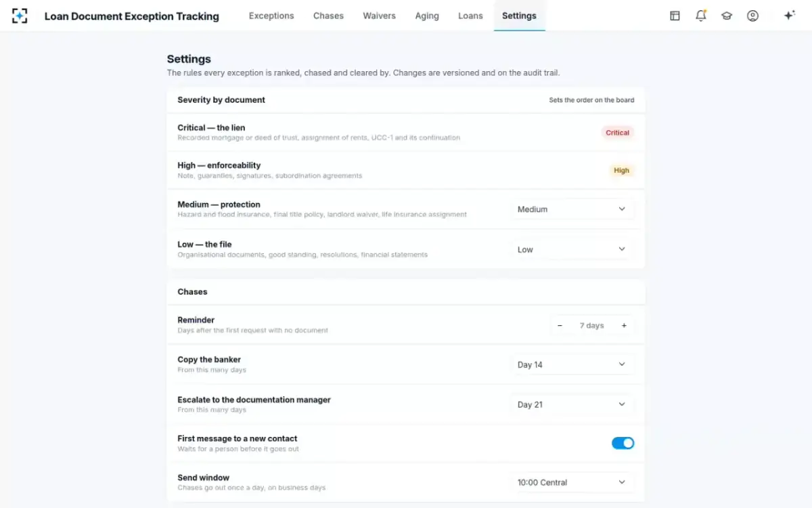Image resolution: width=812 pixels, height=508 pixels.
Task: Open the user account icon
Action: (x=752, y=16)
